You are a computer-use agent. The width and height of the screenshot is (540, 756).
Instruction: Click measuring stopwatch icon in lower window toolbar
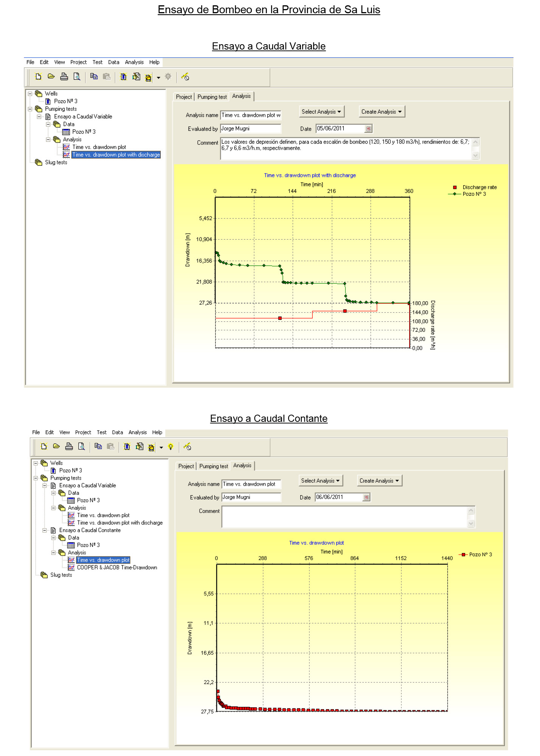pos(187,446)
